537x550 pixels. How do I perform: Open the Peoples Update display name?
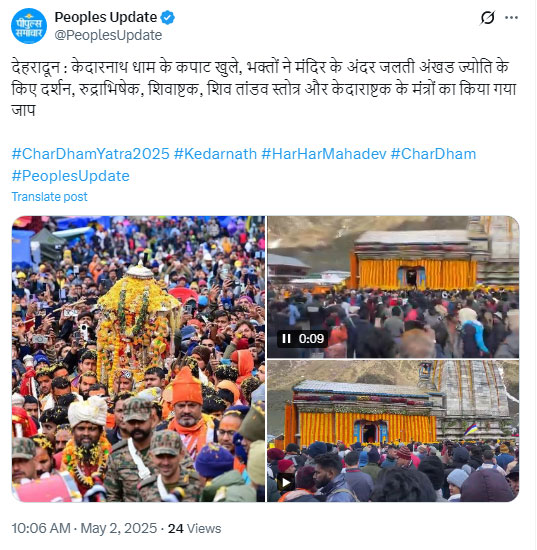pyautogui.click(x=106, y=17)
